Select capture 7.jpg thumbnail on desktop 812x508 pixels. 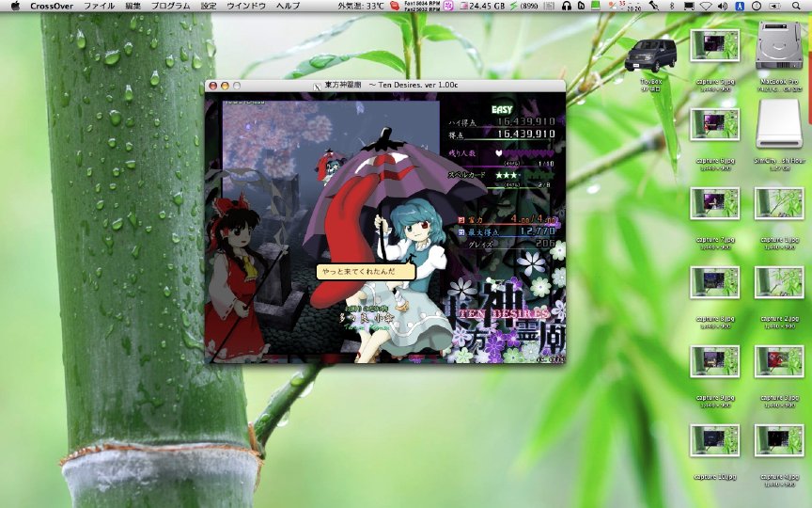click(x=714, y=203)
